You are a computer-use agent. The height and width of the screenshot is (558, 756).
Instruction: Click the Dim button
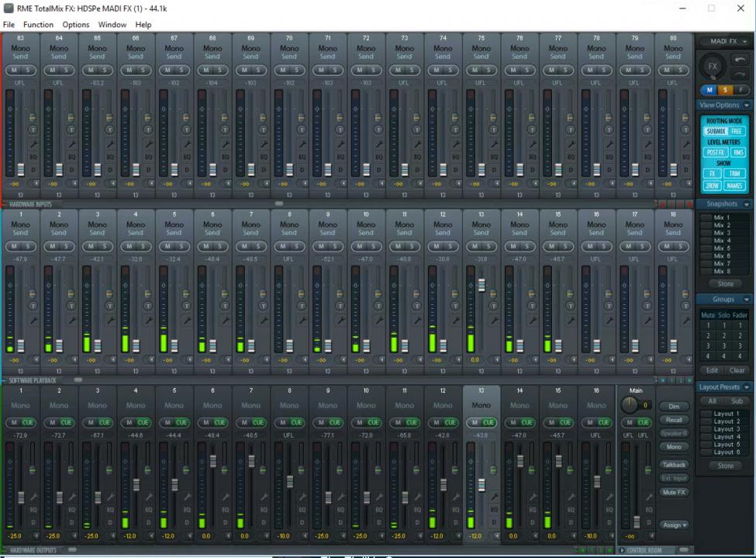tap(674, 407)
